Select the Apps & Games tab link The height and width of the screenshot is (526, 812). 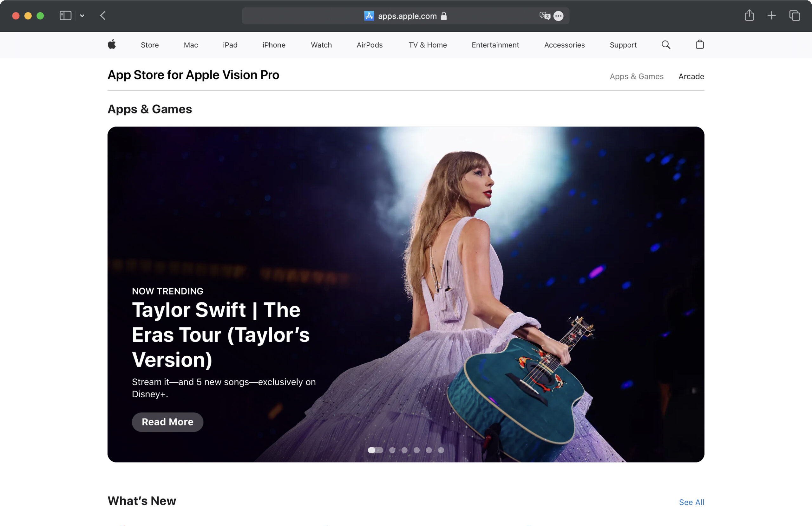pos(636,76)
